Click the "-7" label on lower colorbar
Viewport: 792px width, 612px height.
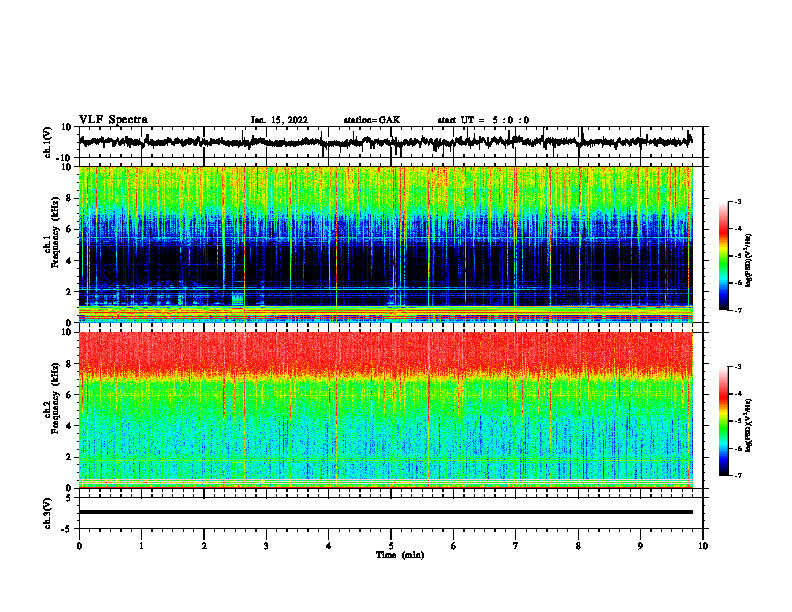click(737, 476)
